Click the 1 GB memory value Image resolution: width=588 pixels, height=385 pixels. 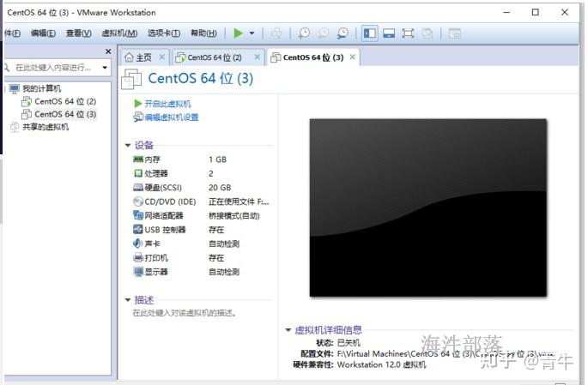(217, 159)
